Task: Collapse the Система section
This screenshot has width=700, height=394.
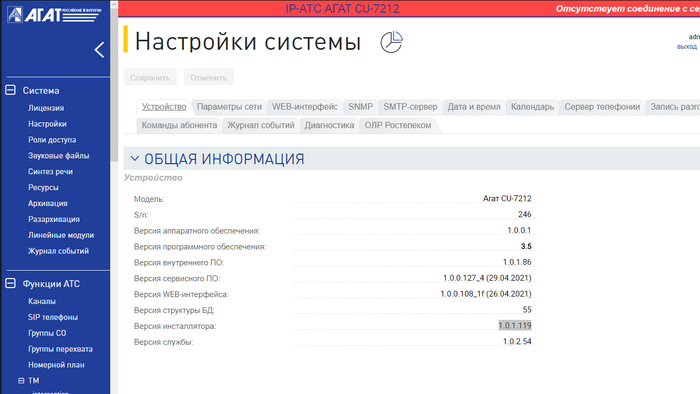Action: pyautogui.click(x=10, y=90)
